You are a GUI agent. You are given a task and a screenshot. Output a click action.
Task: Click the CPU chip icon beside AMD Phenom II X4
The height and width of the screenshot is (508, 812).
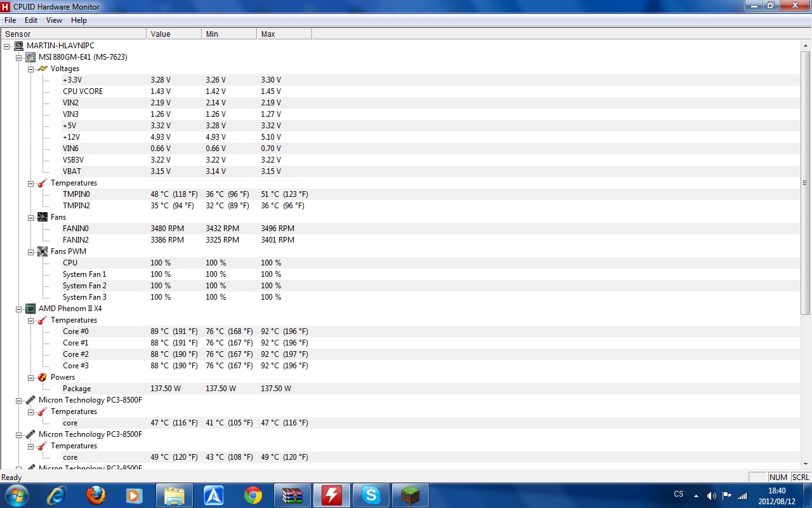30,309
